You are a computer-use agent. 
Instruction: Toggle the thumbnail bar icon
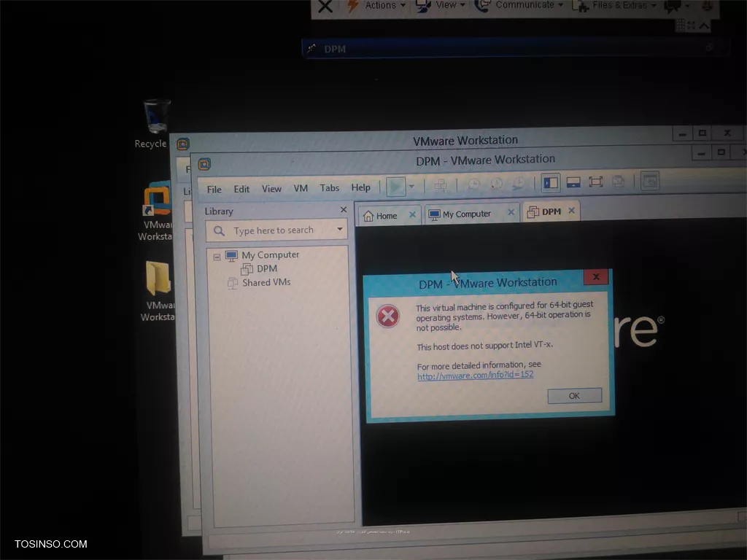tap(573, 182)
